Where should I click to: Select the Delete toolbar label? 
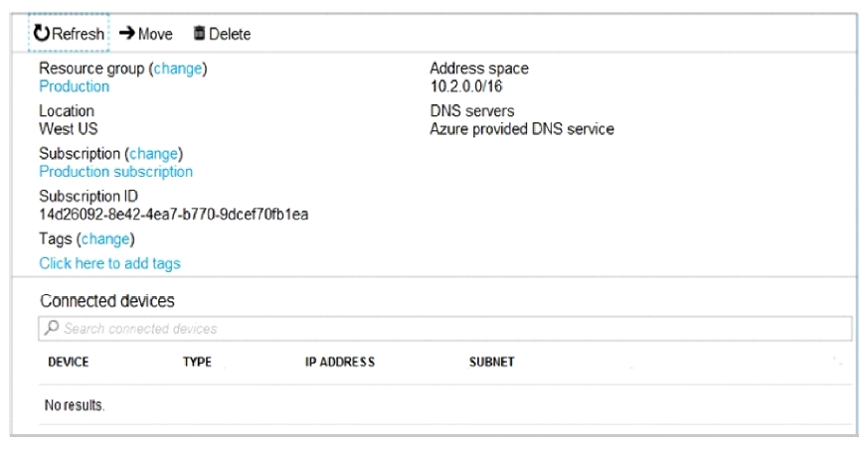point(229,34)
